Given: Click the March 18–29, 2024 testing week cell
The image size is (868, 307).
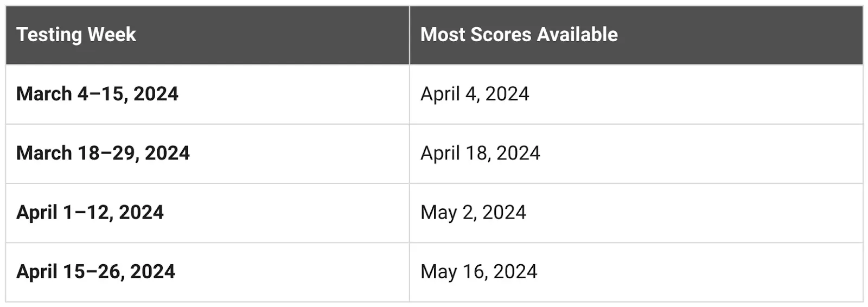Looking at the screenshot, I should 103,153.
